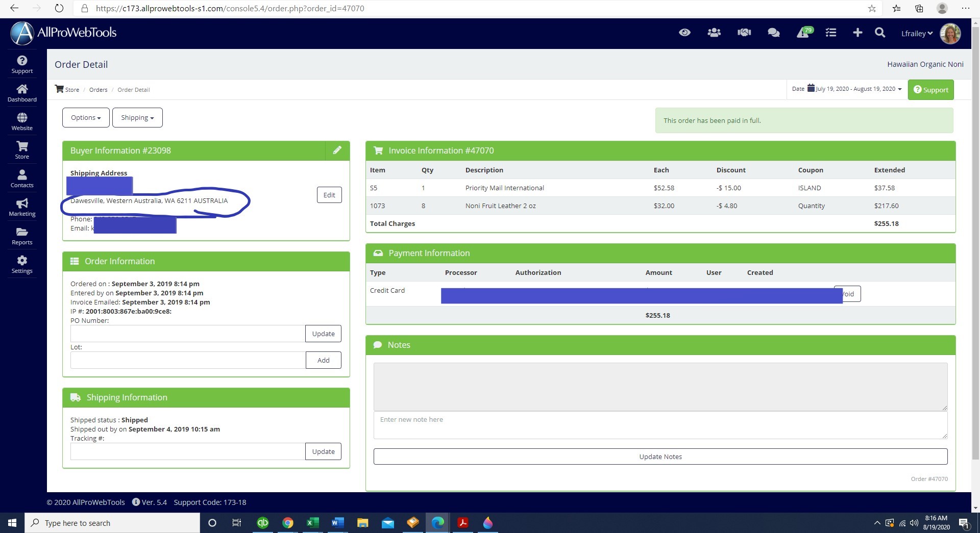Click the AllProWebTools logo

point(64,33)
